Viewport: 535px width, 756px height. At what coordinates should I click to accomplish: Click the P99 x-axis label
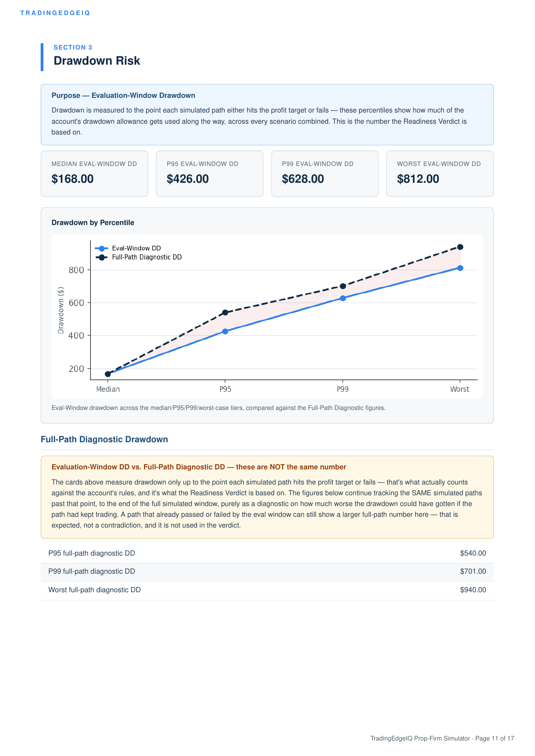pyautogui.click(x=343, y=389)
